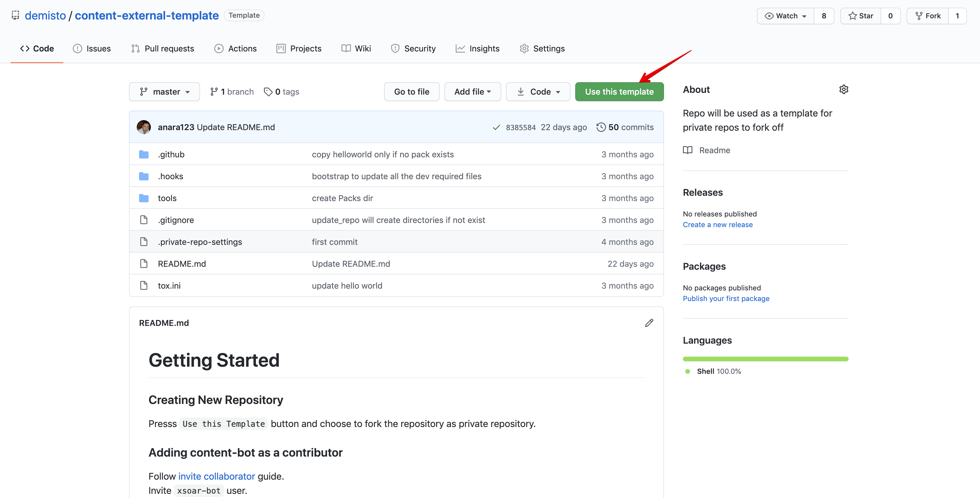The height and width of the screenshot is (498, 980).
Task: Click Use this template button
Action: [619, 92]
